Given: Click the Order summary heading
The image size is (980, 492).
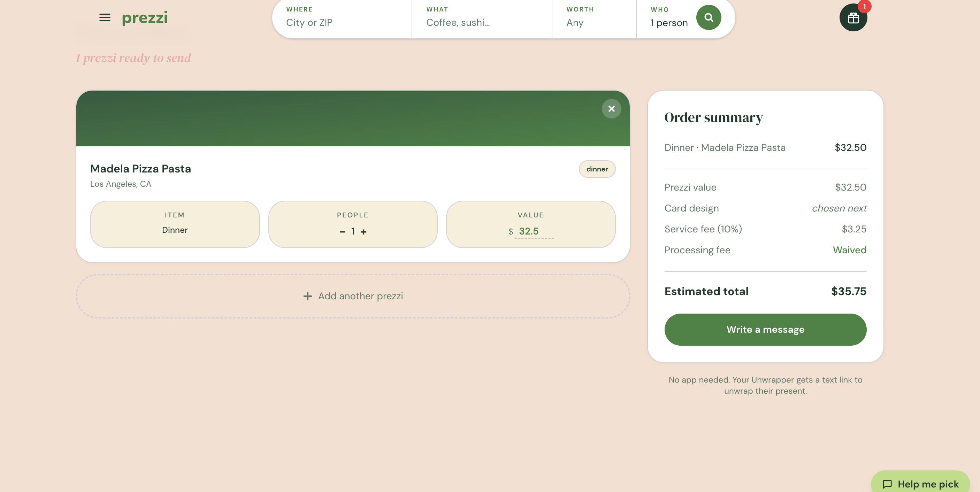Looking at the screenshot, I should point(713,117).
